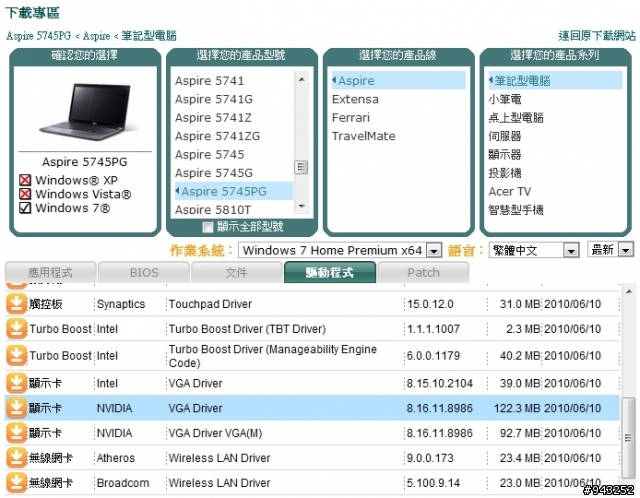Select 小筆電 product series
640x498 pixels.
pyautogui.click(x=505, y=99)
